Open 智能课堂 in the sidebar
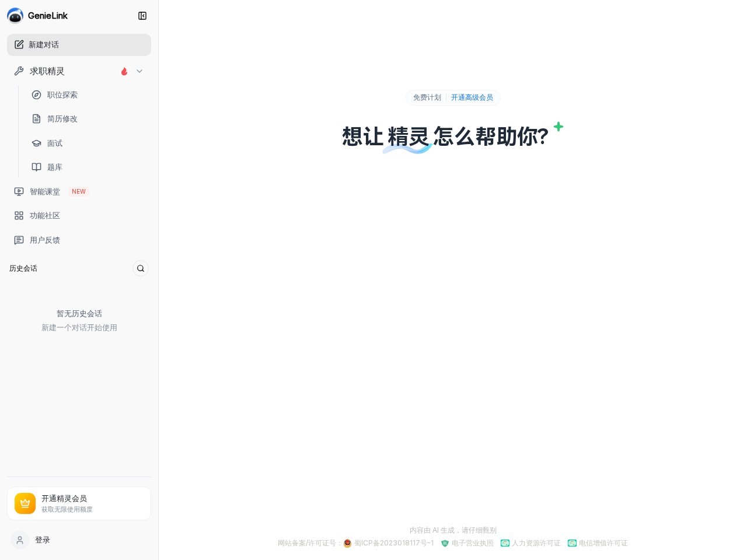Screen dimensions: 747x560 click(x=79, y=192)
